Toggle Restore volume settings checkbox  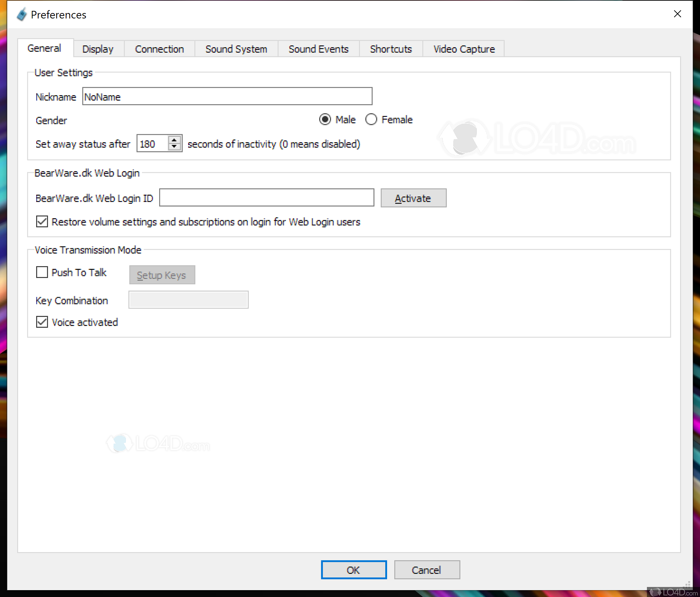(42, 221)
